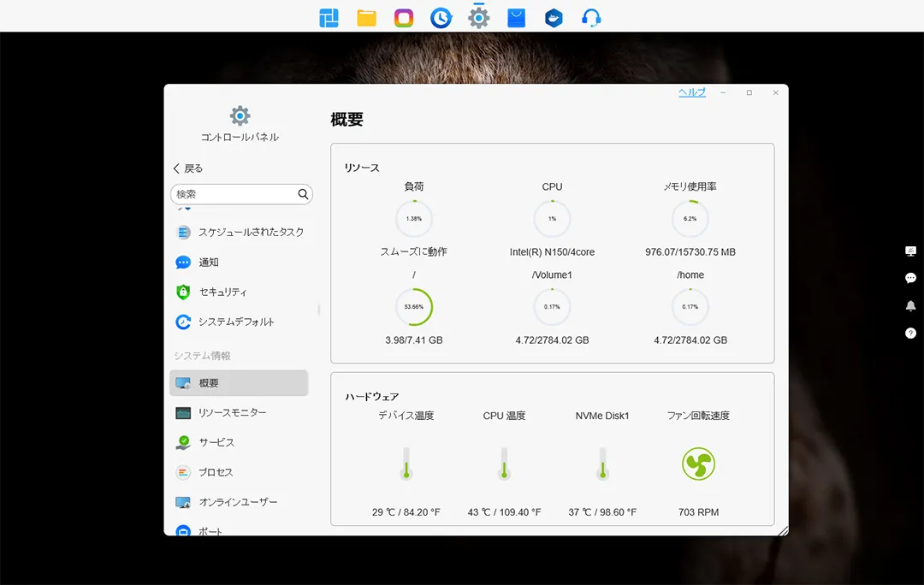The height and width of the screenshot is (585, 924).
Task: Open サービス in the sidebar
Action: click(x=216, y=442)
